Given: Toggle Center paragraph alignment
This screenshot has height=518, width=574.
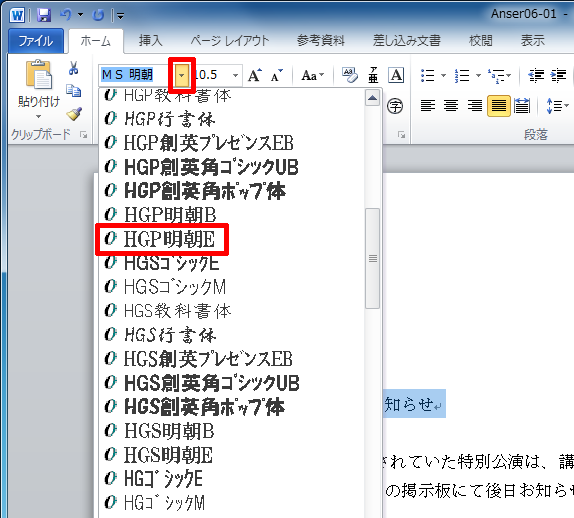Looking at the screenshot, I should click(451, 106).
